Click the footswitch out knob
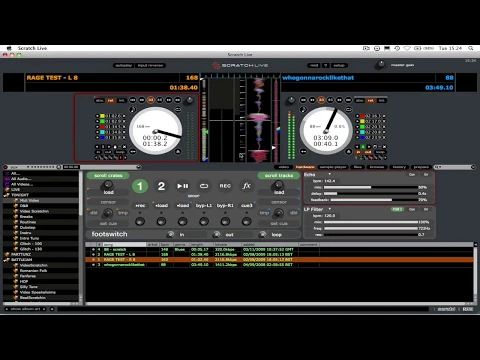This screenshot has height=360, width=480. (x=216, y=235)
